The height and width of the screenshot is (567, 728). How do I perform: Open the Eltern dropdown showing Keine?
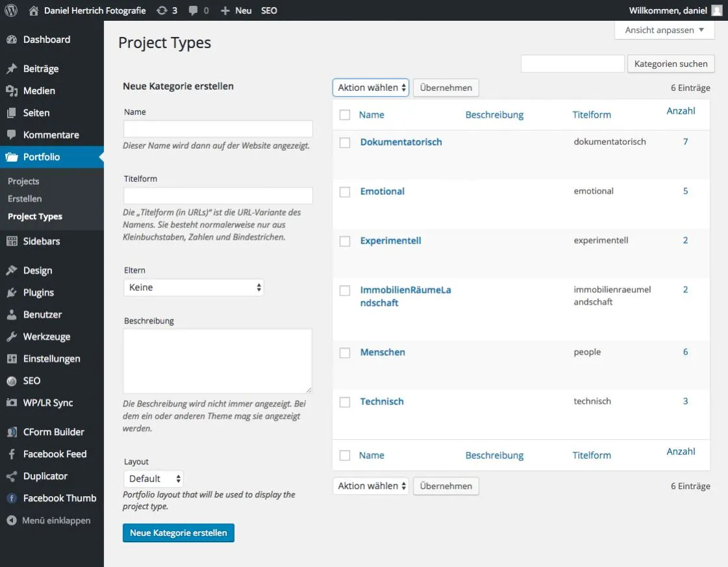point(194,288)
